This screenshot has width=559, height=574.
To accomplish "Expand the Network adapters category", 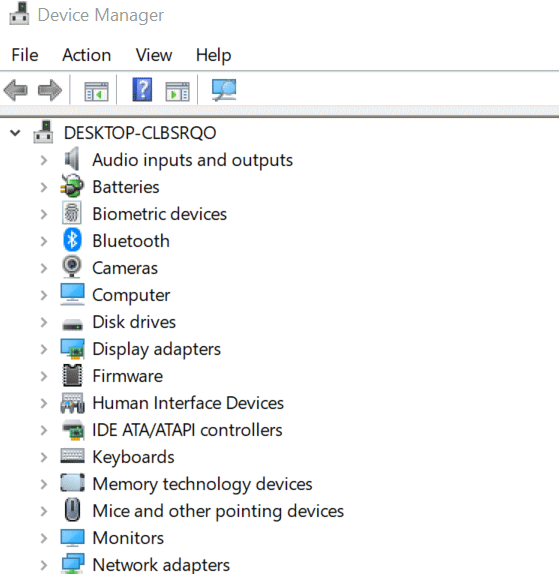I will [44, 565].
